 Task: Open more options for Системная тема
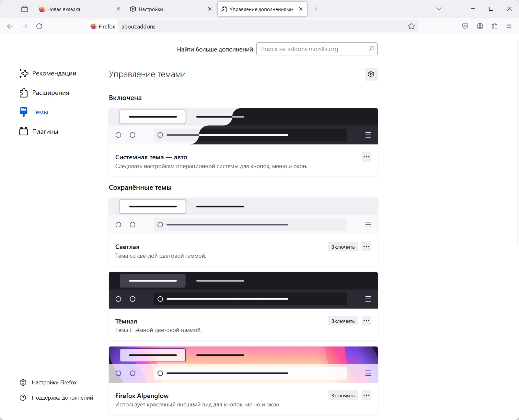point(366,157)
